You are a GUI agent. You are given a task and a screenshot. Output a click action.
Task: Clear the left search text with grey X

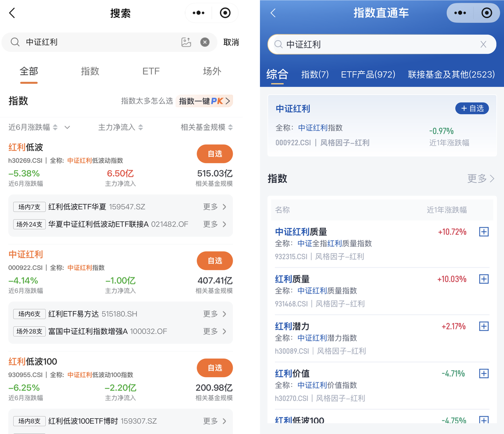[205, 42]
